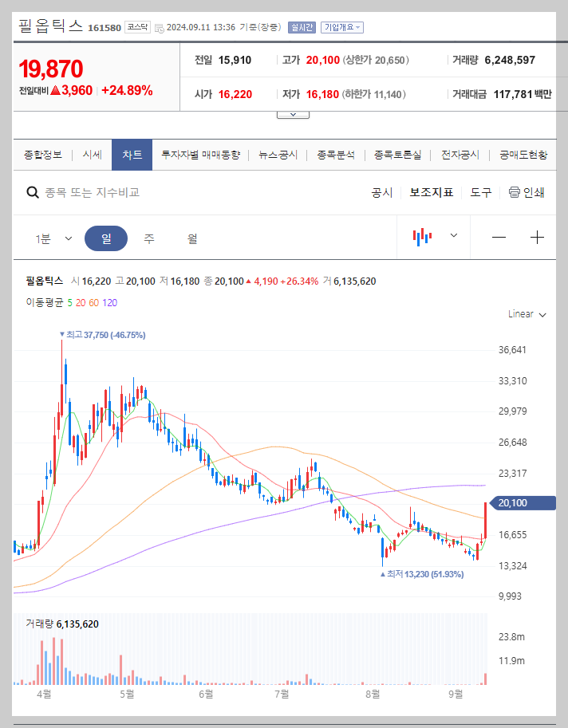Viewport: 568px width, 728px height.
Task: Open 보조지표 (indicators) settings
Action: tap(431, 192)
